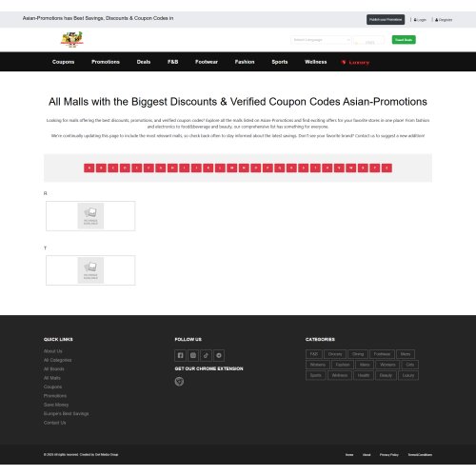This screenshot has width=476, height=476.
Task: Filter malls by letter Z
Action: coord(387,168)
